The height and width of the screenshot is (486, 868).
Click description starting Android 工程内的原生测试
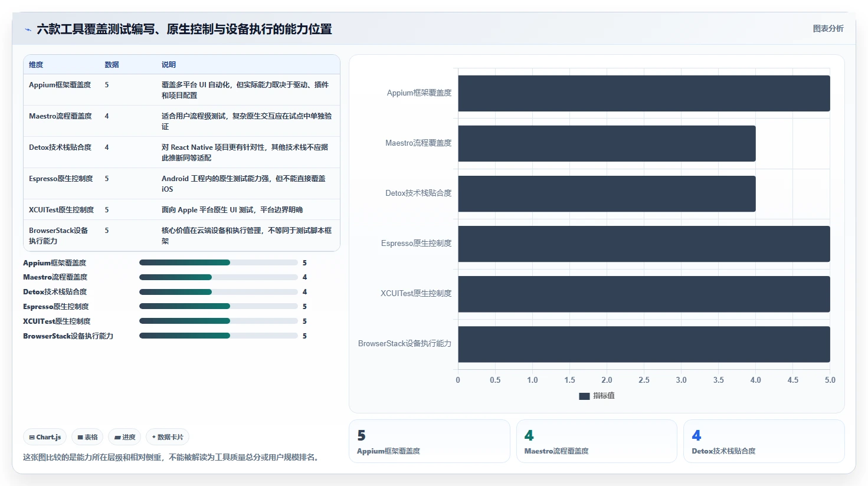coord(244,184)
